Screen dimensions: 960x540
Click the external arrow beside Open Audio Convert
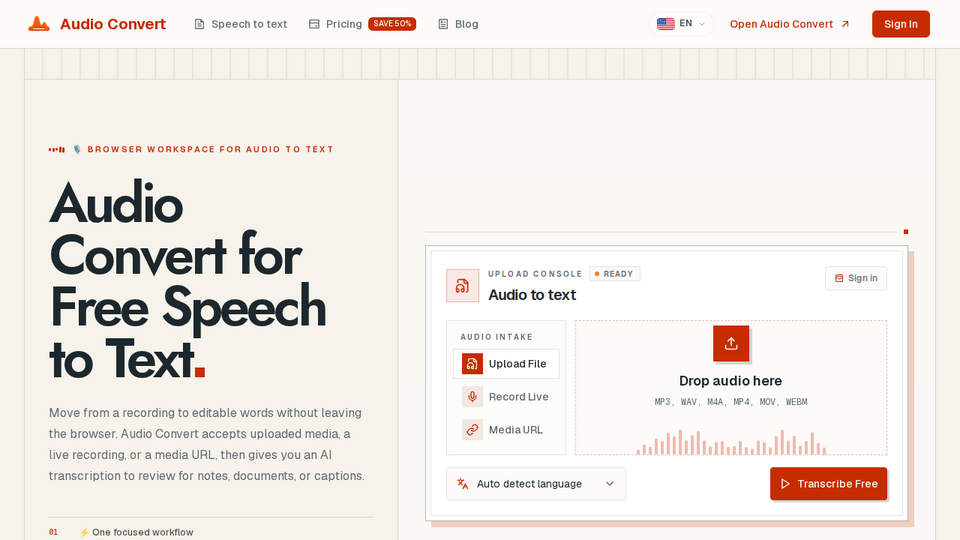click(846, 24)
